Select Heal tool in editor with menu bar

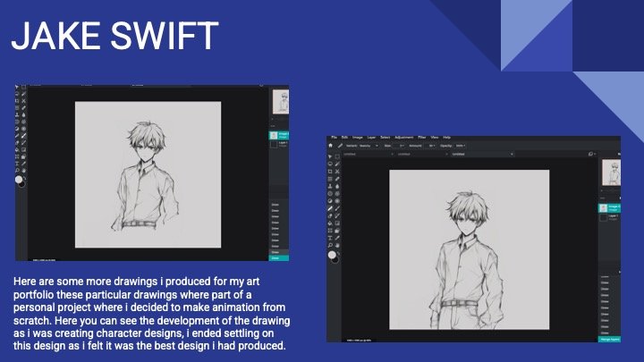click(337, 179)
